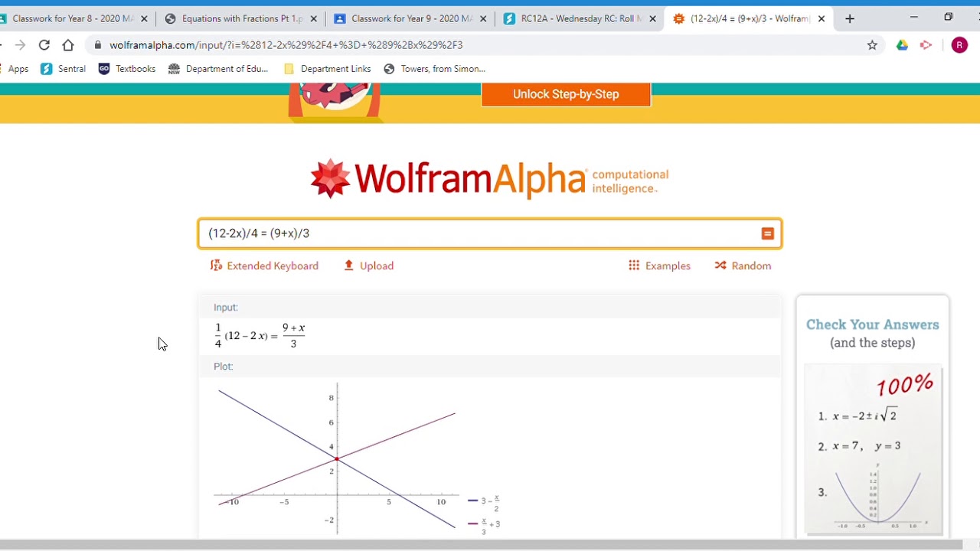The image size is (980, 551).
Task: Reload the page with the refresh icon
Action: pos(44,45)
